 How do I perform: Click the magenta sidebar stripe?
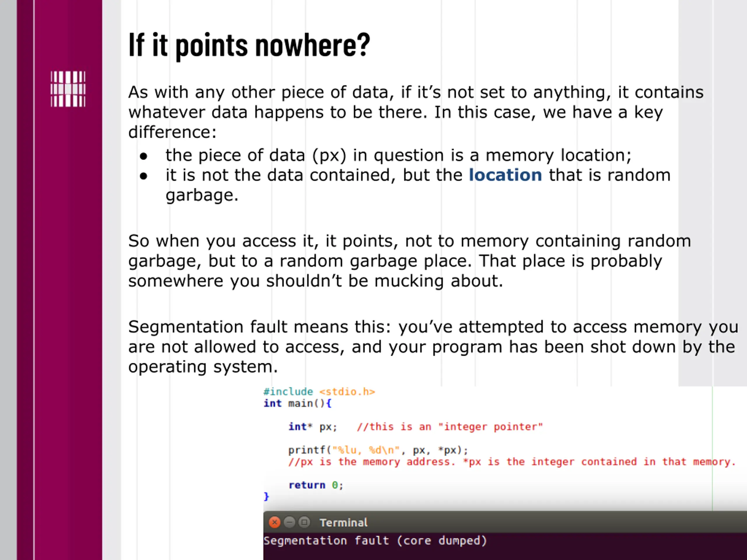tap(60, 280)
